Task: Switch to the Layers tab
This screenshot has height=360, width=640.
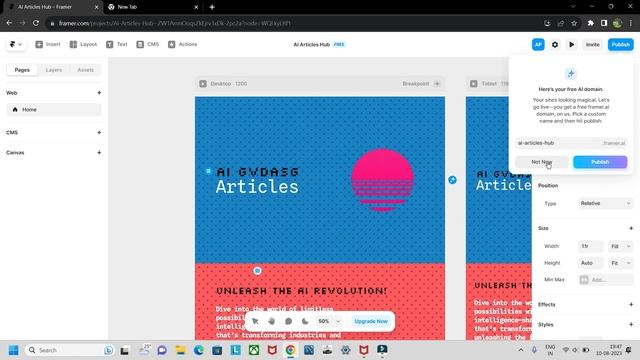Action: pyautogui.click(x=54, y=70)
